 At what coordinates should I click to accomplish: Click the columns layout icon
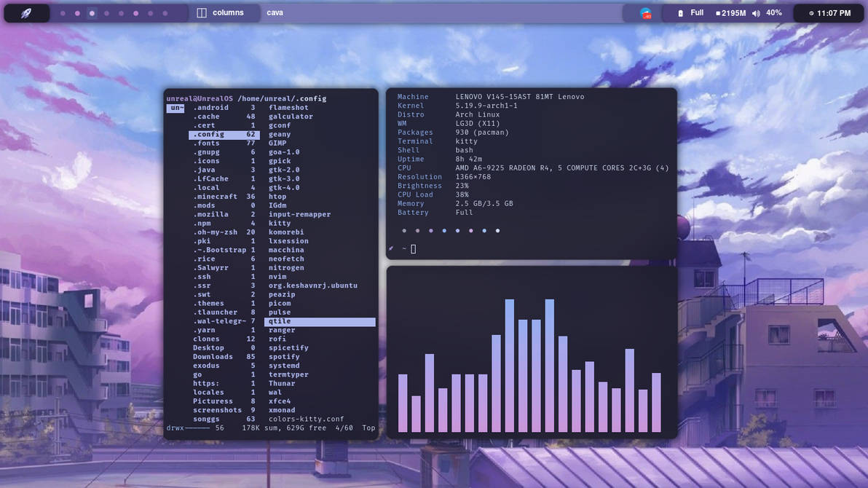(202, 12)
